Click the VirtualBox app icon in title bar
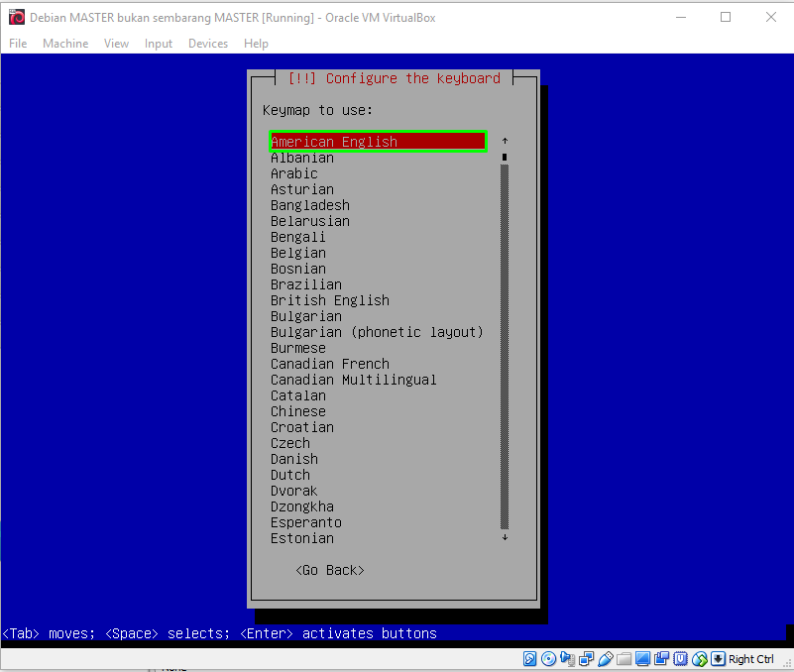794x672 pixels. (x=17, y=17)
